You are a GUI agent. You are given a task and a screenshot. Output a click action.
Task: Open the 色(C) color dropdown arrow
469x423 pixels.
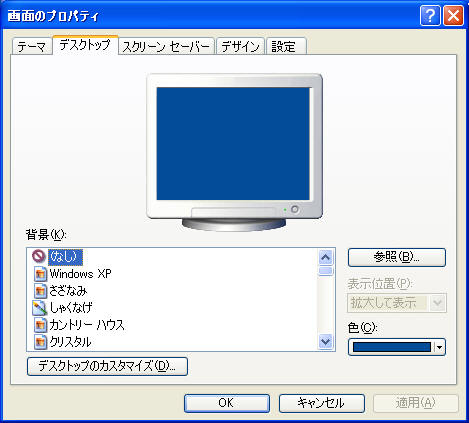tap(440, 347)
